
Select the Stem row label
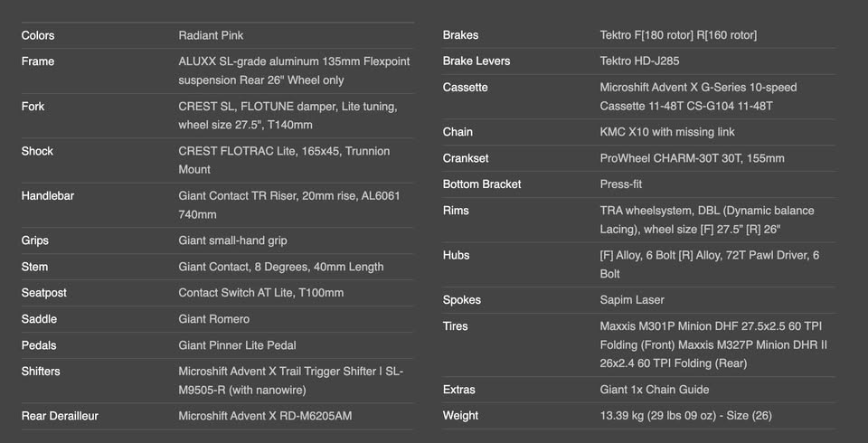coord(34,267)
